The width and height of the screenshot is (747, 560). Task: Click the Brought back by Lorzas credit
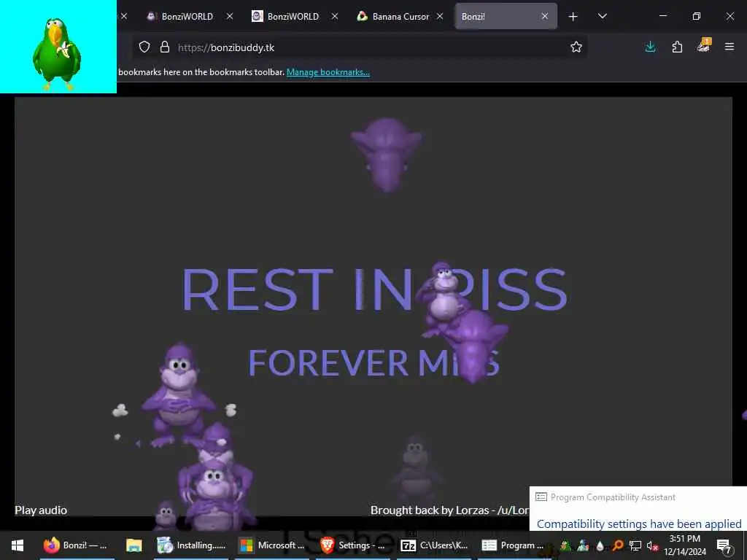449,510
